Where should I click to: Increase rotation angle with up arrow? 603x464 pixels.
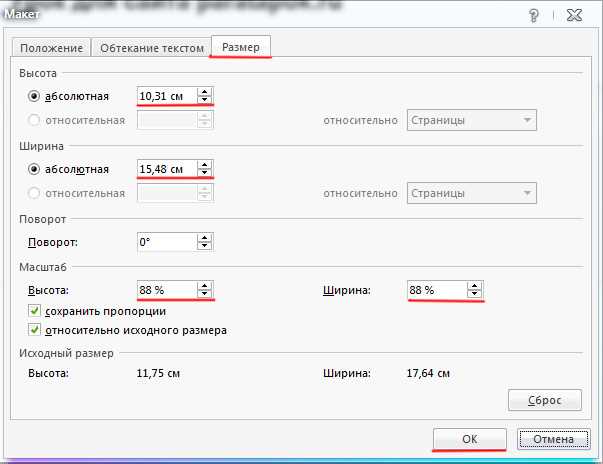pyautogui.click(x=205, y=238)
